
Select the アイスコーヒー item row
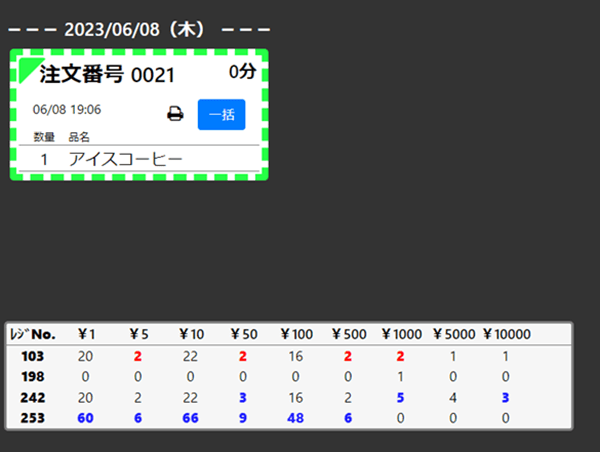(125, 159)
